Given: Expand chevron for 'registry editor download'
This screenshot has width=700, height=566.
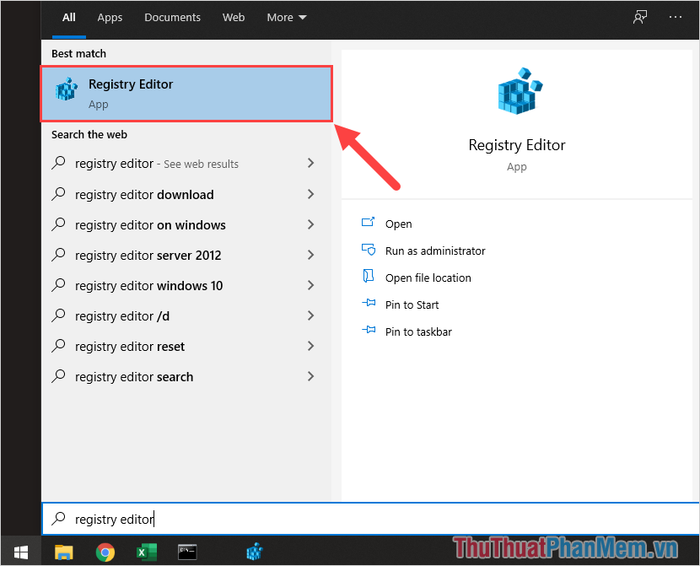Looking at the screenshot, I should [x=311, y=194].
